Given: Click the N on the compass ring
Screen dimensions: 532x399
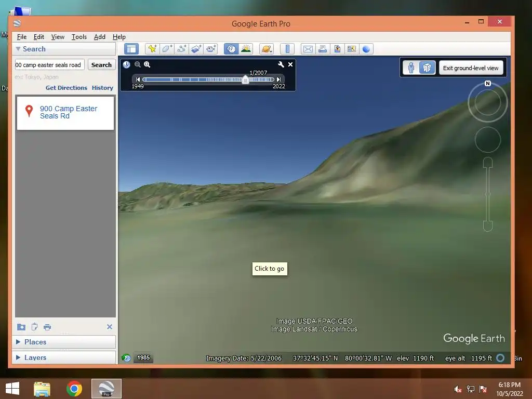Looking at the screenshot, I should click(487, 84).
